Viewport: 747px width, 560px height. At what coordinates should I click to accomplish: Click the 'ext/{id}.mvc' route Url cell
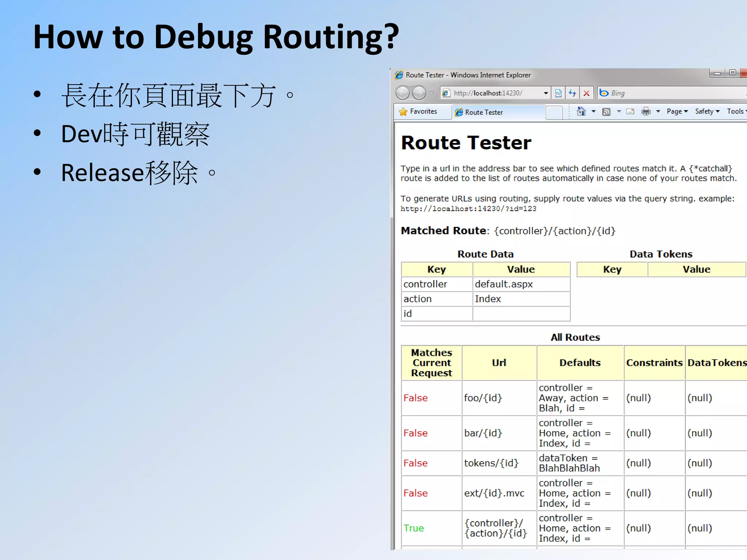coord(499,493)
